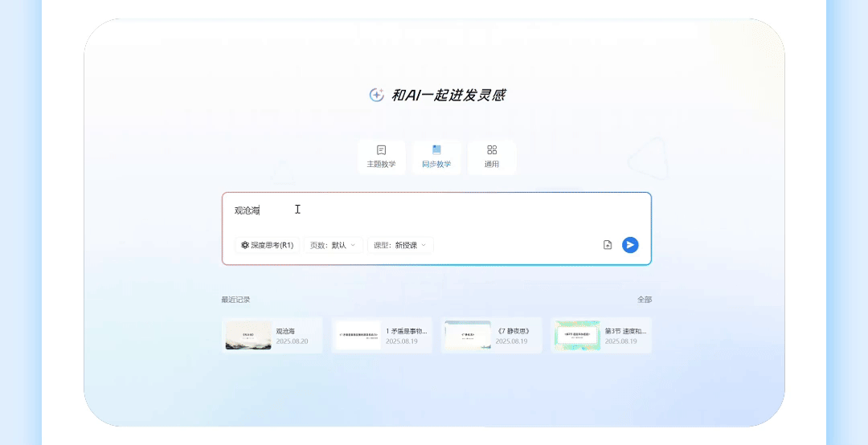Click the 第3节 速度和... record title
This screenshot has width=868, height=445.
(625, 331)
